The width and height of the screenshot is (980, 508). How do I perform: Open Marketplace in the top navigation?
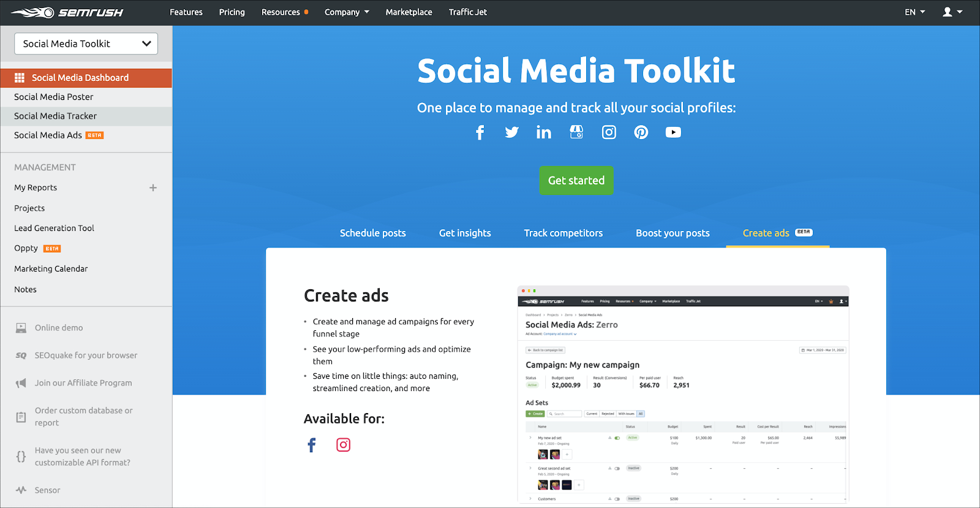click(409, 12)
